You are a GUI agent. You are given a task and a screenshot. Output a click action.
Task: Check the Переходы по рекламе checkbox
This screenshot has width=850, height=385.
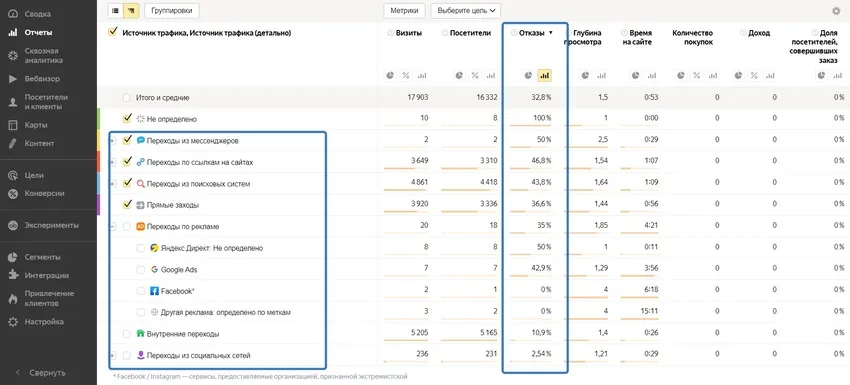click(126, 227)
